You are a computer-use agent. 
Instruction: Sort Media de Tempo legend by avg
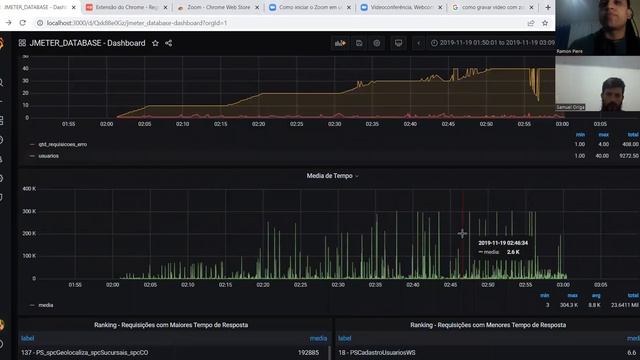pyautogui.click(x=596, y=296)
